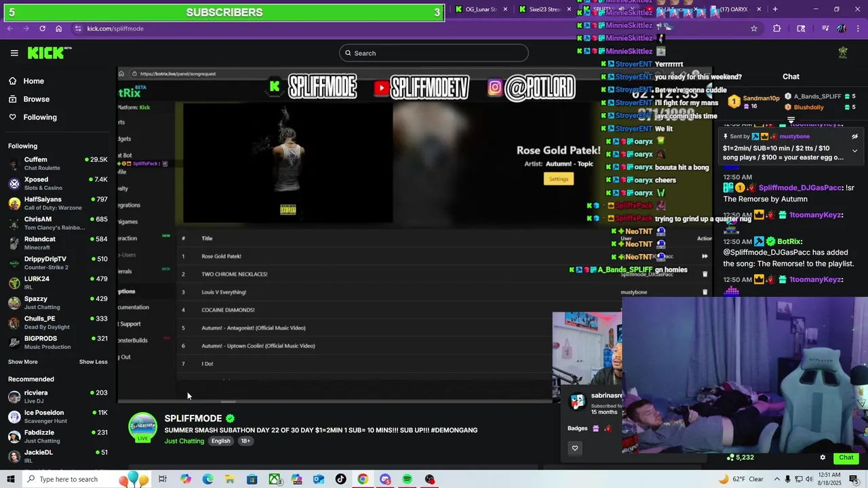Delete TWO CHROME NECKLACES from the queue
This screenshot has width=868, height=488.
705,274
